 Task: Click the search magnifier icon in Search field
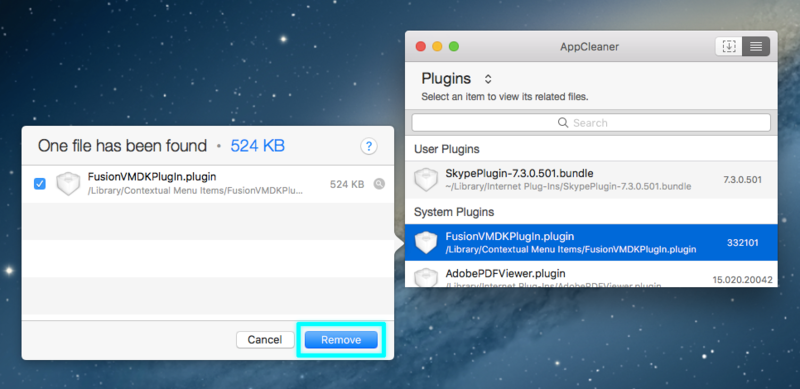point(563,123)
